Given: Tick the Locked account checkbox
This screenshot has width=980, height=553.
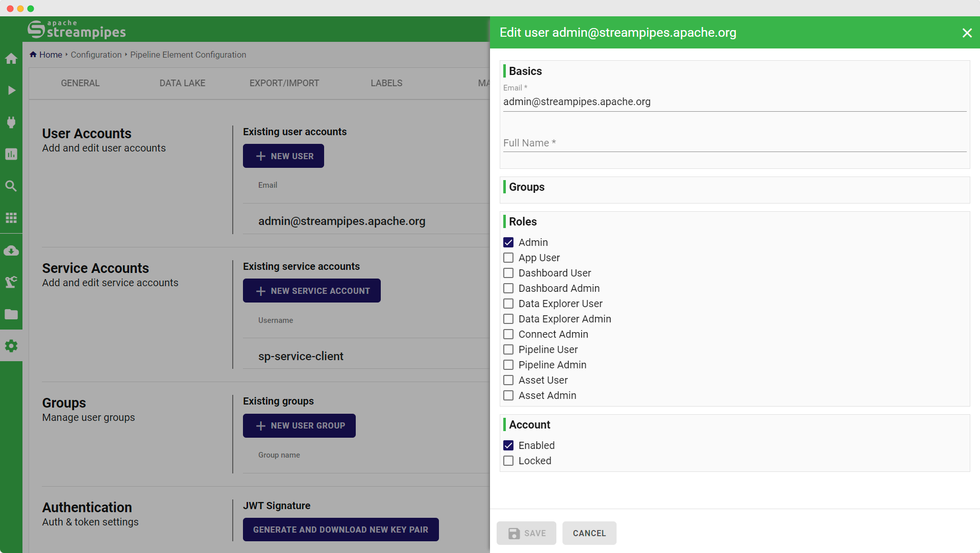Looking at the screenshot, I should pyautogui.click(x=508, y=461).
